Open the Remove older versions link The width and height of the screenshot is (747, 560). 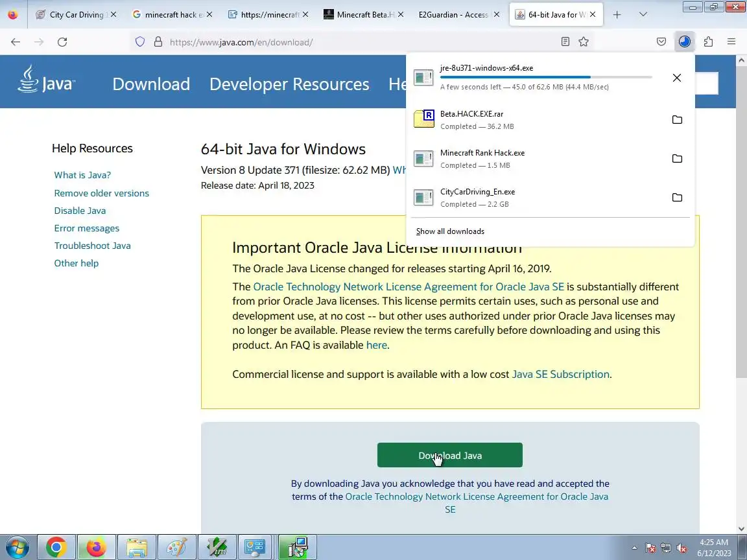(101, 193)
